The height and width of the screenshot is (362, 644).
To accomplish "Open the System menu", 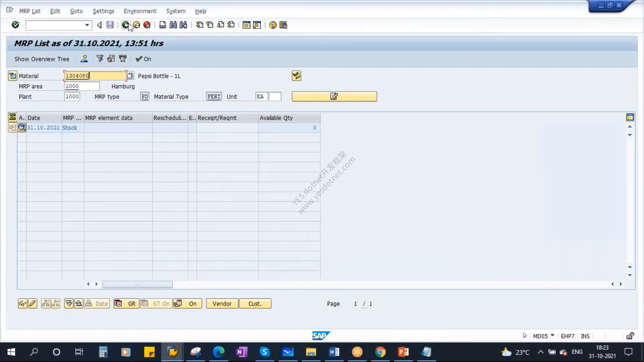I will point(176,11).
